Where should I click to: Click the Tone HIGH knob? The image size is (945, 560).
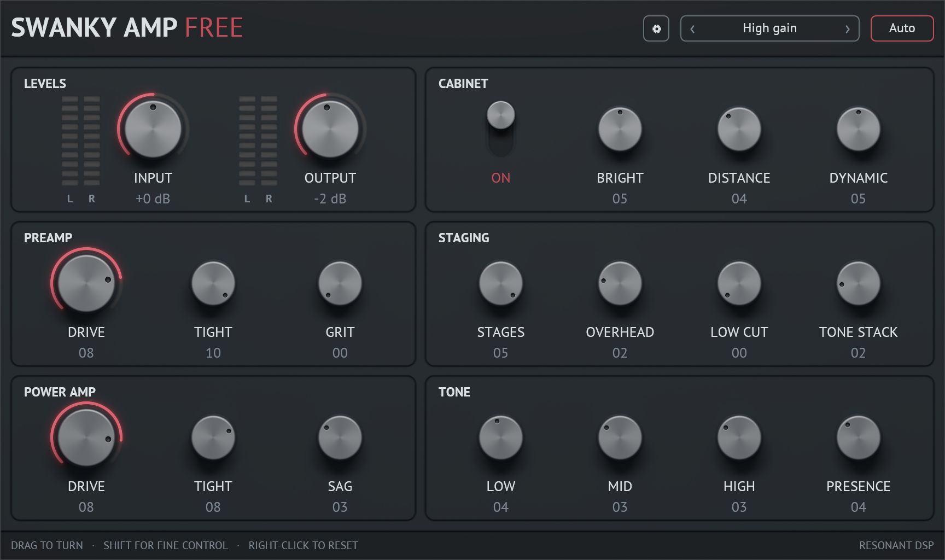(x=739, y=437)
